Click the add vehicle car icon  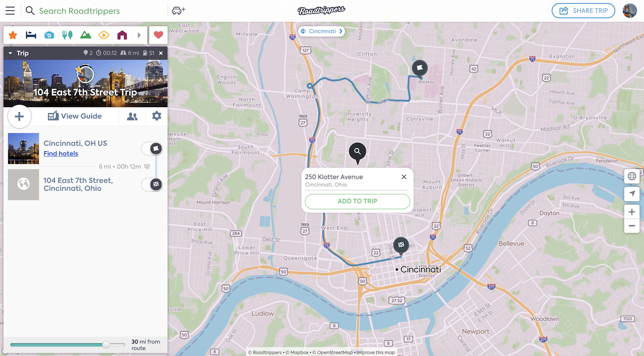point(178,10)
